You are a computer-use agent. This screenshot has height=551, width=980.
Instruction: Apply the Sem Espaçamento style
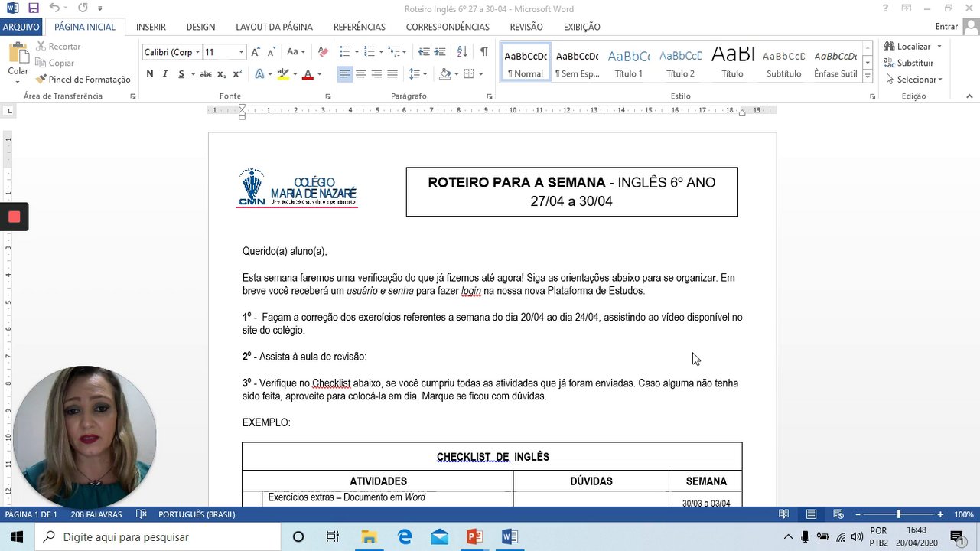coord(577,63)
